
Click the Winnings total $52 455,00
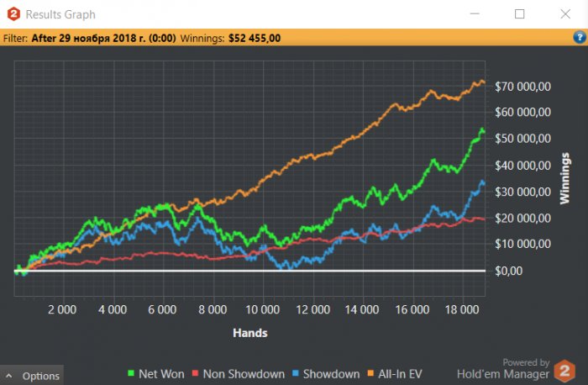pyautogui.click(x=255, y=39)
